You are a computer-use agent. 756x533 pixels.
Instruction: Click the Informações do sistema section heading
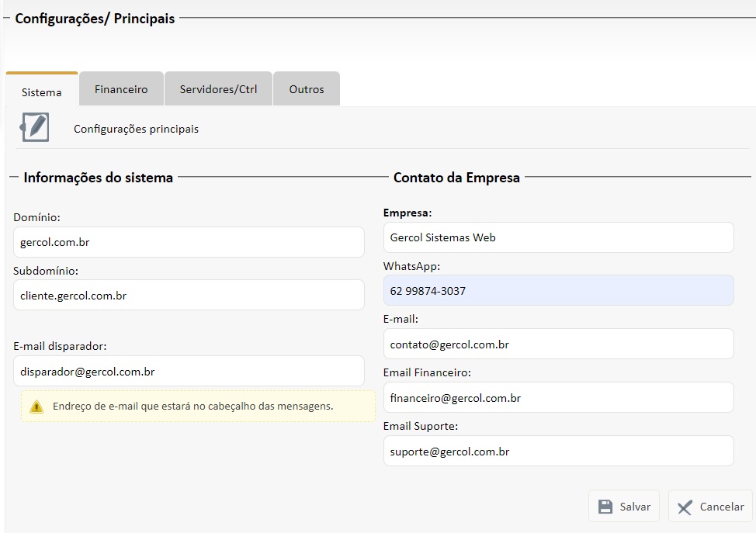click(x=99, y=178)
